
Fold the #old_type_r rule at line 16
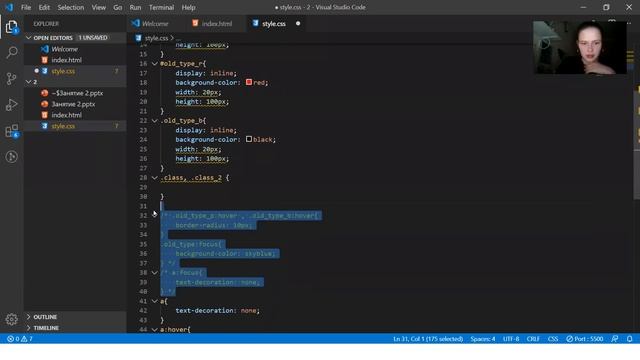(155, 64)
